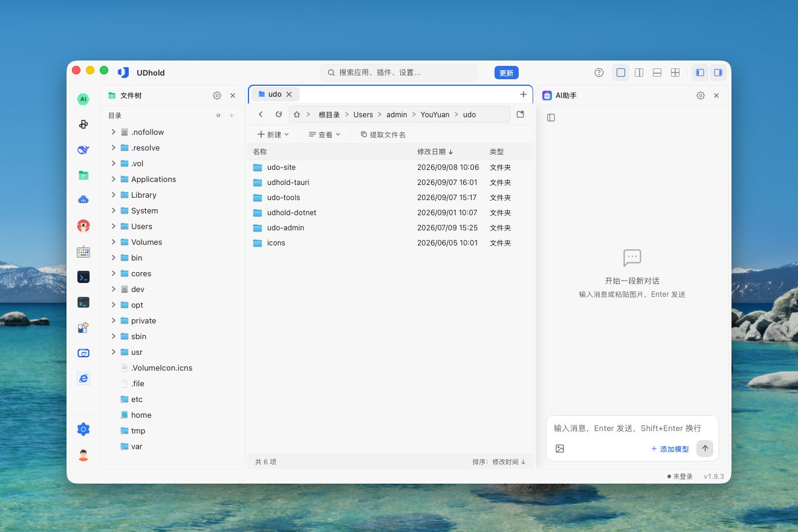Image resolution: width=798 pixels, height=532 pixels.
Task: Focus the top search field
Action: pos(399,73)
